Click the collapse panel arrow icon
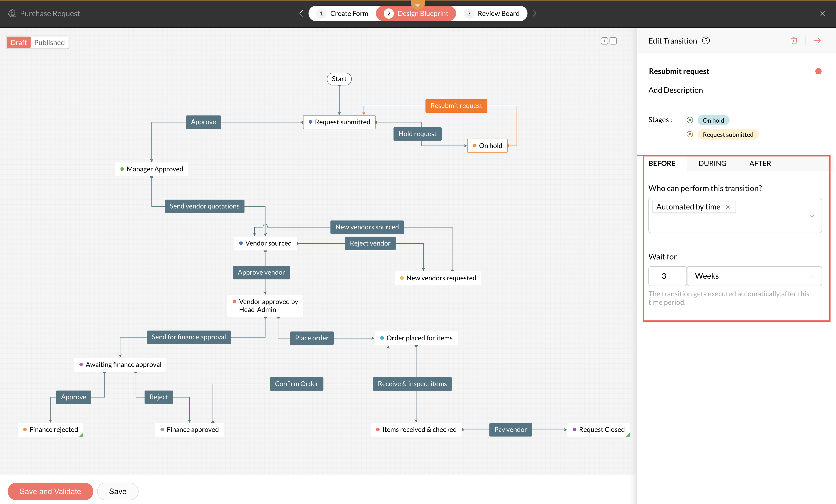Image resolution: width=836 pixels, height=504 pixels. (x=817, y=41)
